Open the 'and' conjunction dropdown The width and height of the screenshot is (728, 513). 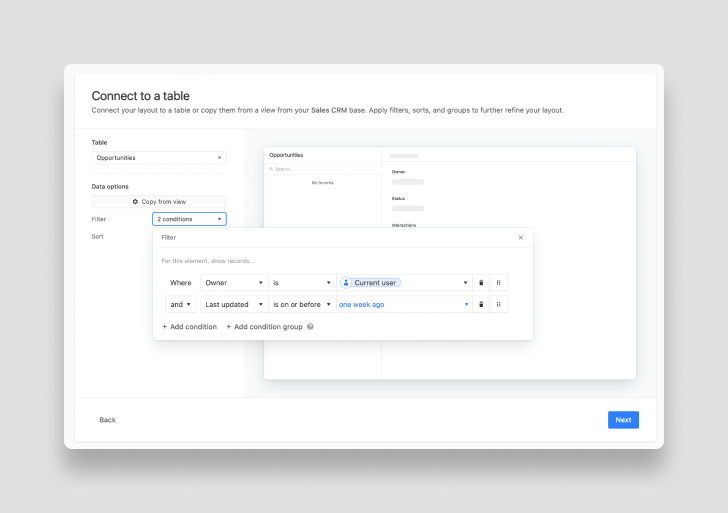pyautogui.click(x=180, y=305)
